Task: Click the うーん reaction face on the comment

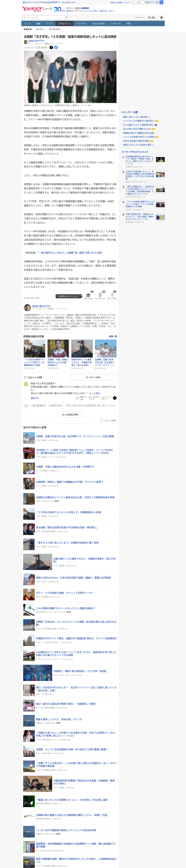Action: point(103,398)
